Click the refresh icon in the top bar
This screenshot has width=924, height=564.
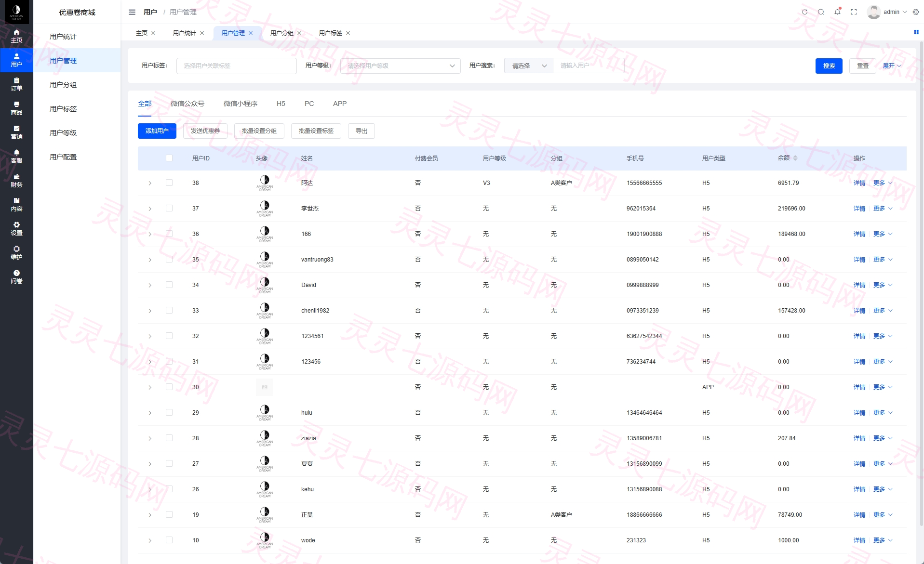804,12
